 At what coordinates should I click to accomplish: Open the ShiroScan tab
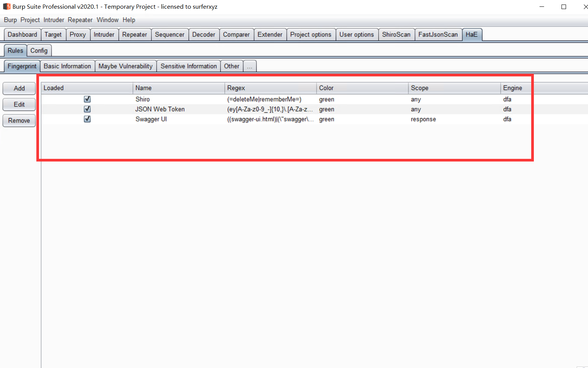click(x=396, y=34)
